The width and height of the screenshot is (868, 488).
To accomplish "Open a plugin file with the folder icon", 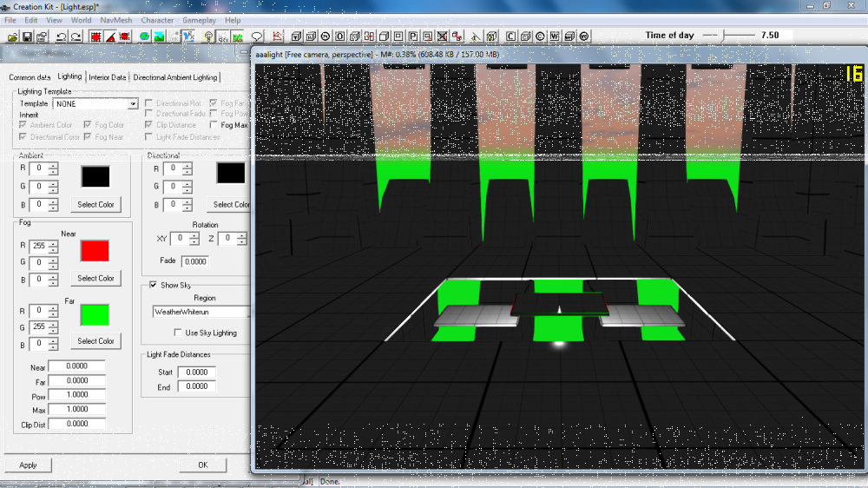I will [12, 36].
